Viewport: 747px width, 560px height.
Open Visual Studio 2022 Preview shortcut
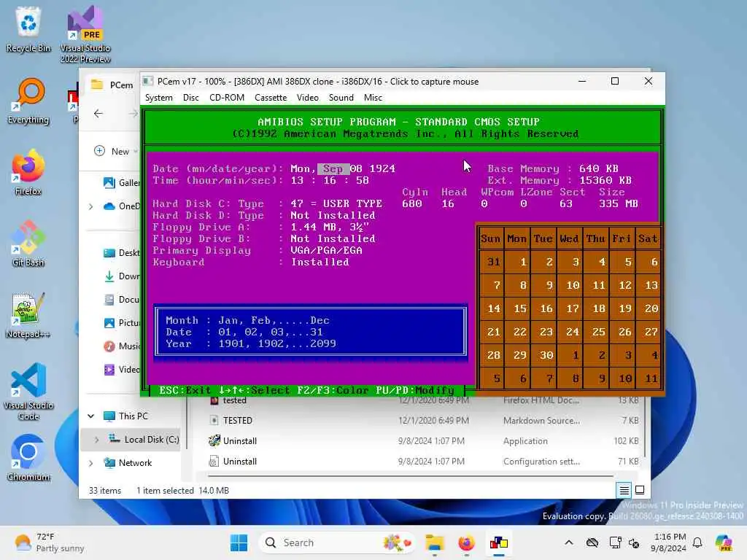click(x=85, y=34)
